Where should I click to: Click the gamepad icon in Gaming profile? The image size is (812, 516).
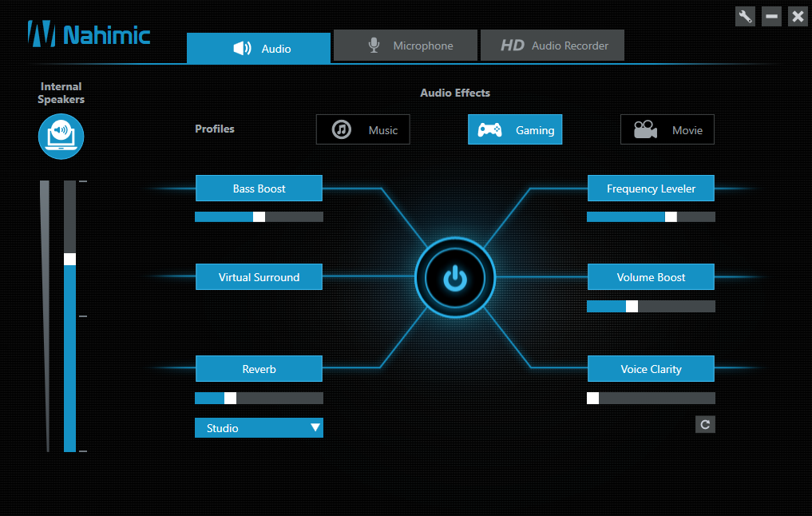[489, 129]
